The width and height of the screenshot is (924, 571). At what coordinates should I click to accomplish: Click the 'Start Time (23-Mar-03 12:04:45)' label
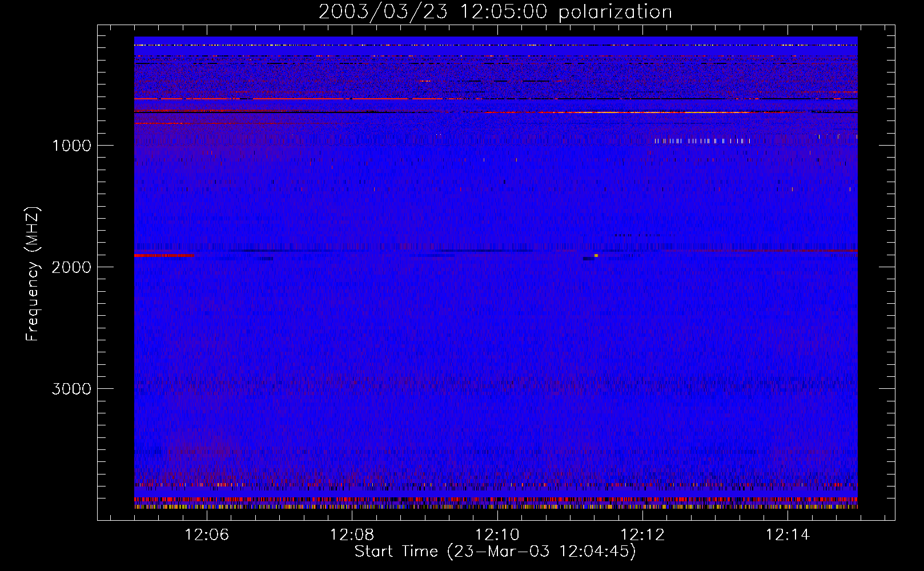point(495,551)
